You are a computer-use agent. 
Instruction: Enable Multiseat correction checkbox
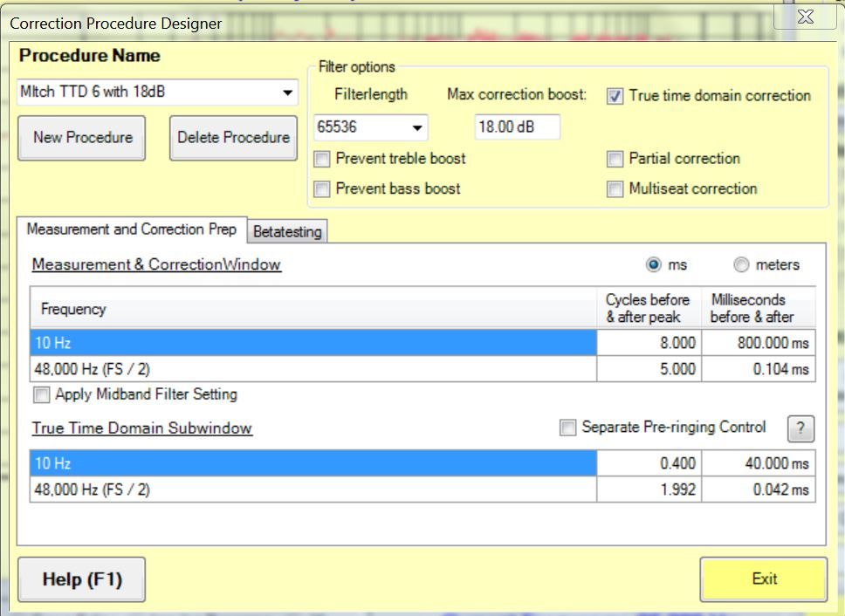point(615,189)
